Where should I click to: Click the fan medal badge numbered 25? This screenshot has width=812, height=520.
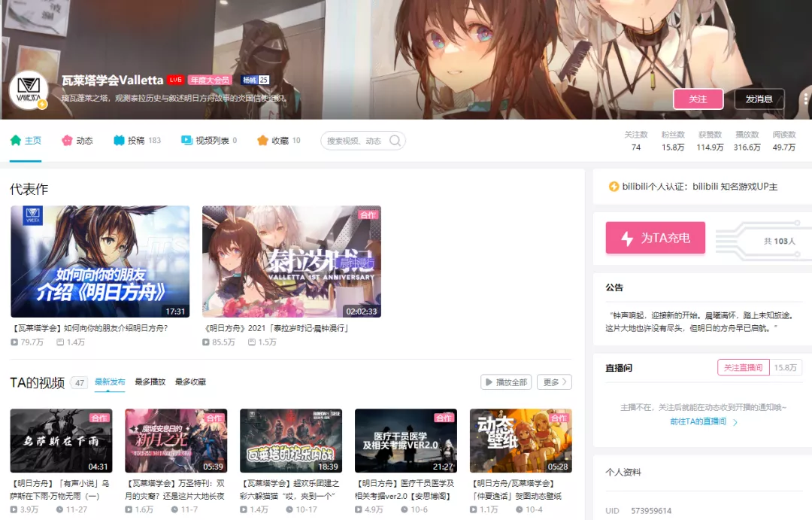pos(256,80)
